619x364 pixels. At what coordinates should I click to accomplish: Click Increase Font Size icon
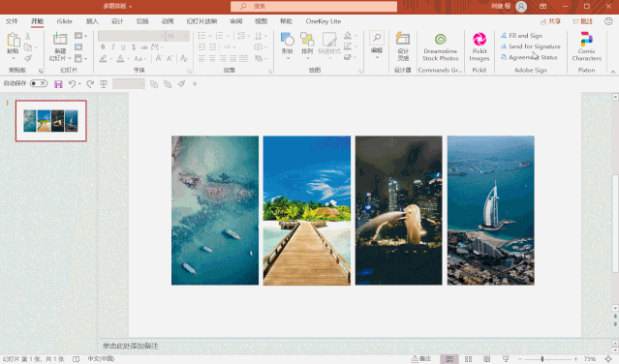159,58
